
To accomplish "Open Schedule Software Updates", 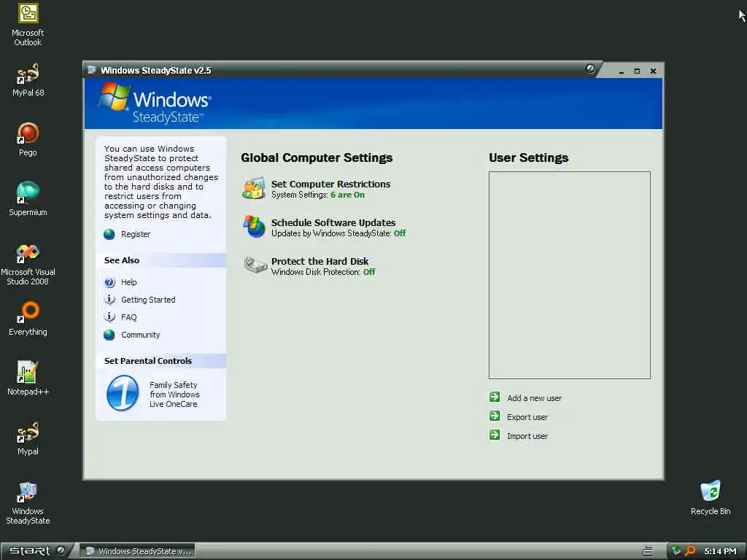I will 333,222.
